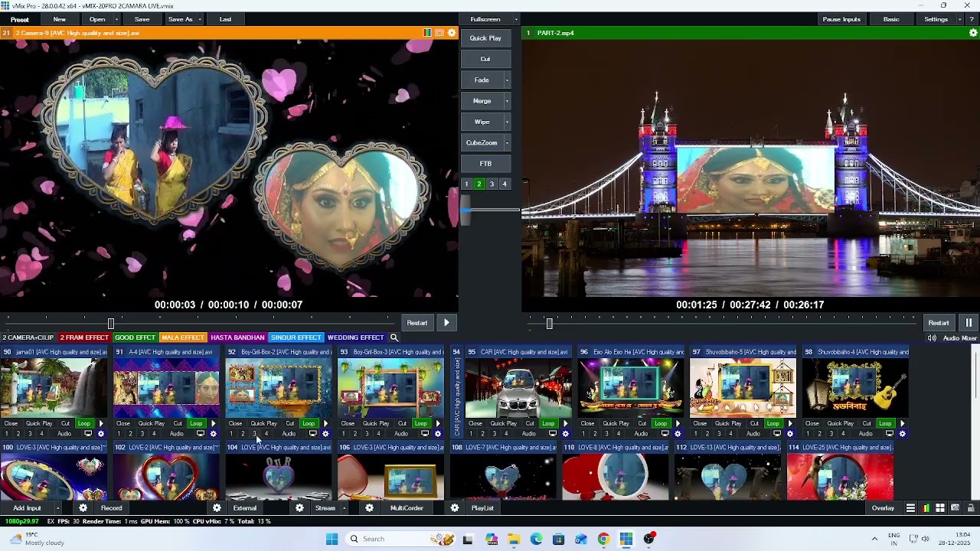Show audio meters icon in bottom bar
980x551 pixels.
coord(926,508)
